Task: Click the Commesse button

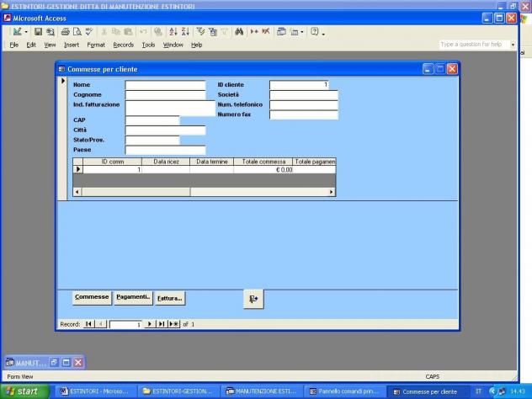Action: (x=92, y=297)
